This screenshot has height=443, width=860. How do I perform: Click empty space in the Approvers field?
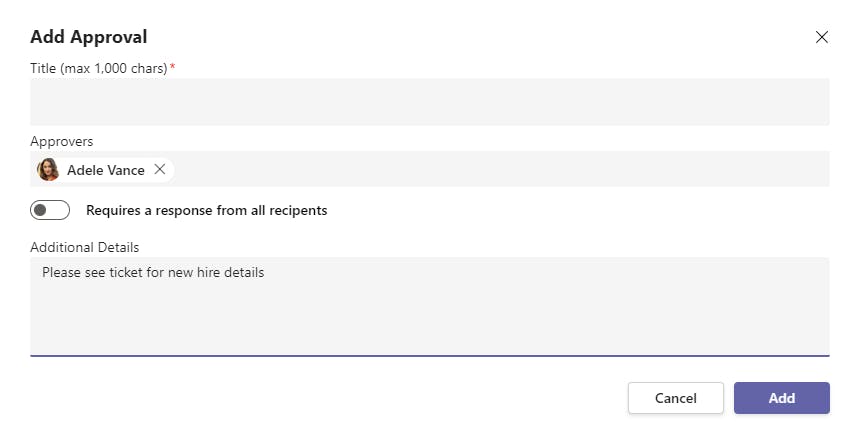[500, 170]
